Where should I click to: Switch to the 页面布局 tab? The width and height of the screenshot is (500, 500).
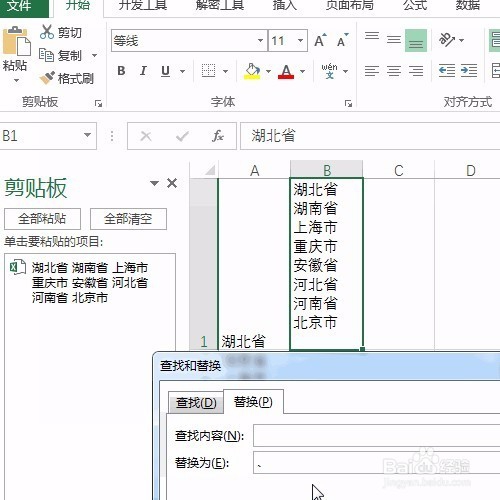pyautogui.click(x=349, y=5)
